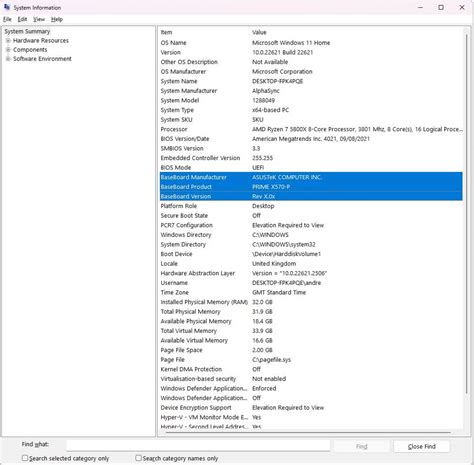474x465 pixels.
Task: Select the Total Physical Memory row
Action: pos(311,312)
